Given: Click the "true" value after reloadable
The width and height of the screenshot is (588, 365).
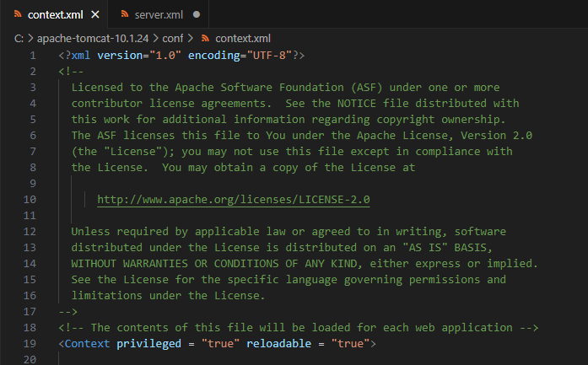Looking at the screenshot, I should pyautogui.click(x=351, y=344).
